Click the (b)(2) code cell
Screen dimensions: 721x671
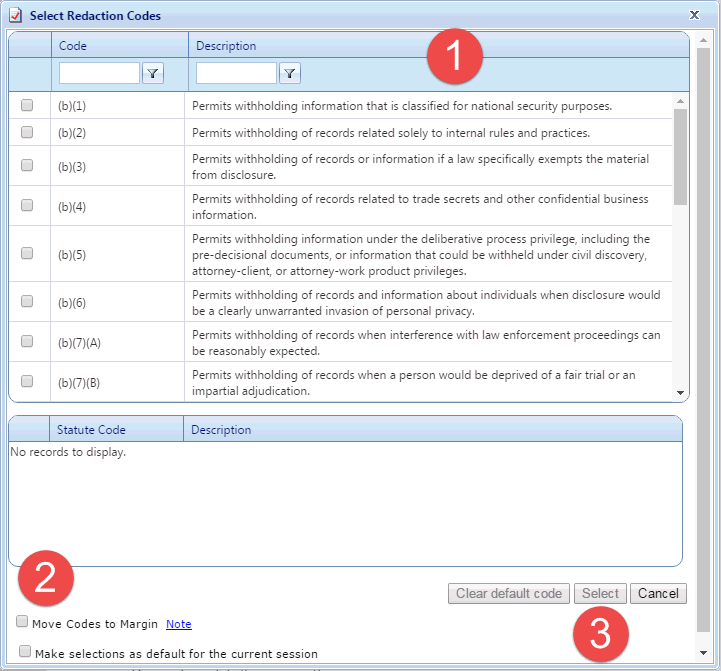(x=72, y=133)
